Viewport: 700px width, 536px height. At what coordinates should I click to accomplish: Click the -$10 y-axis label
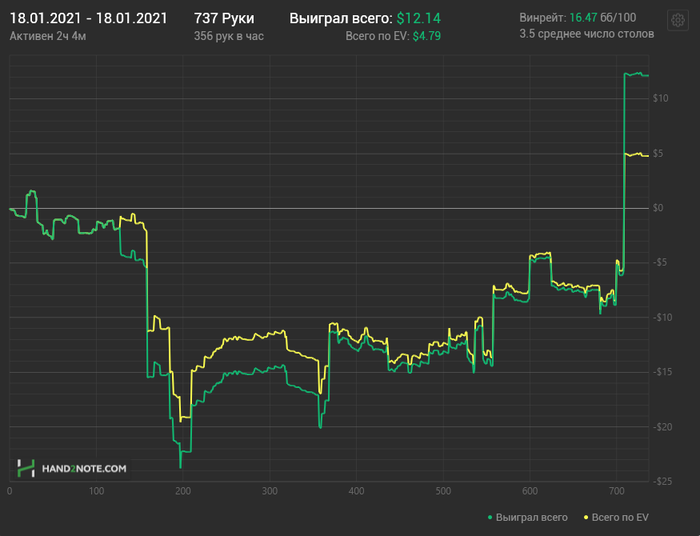[x=662, y=317]
